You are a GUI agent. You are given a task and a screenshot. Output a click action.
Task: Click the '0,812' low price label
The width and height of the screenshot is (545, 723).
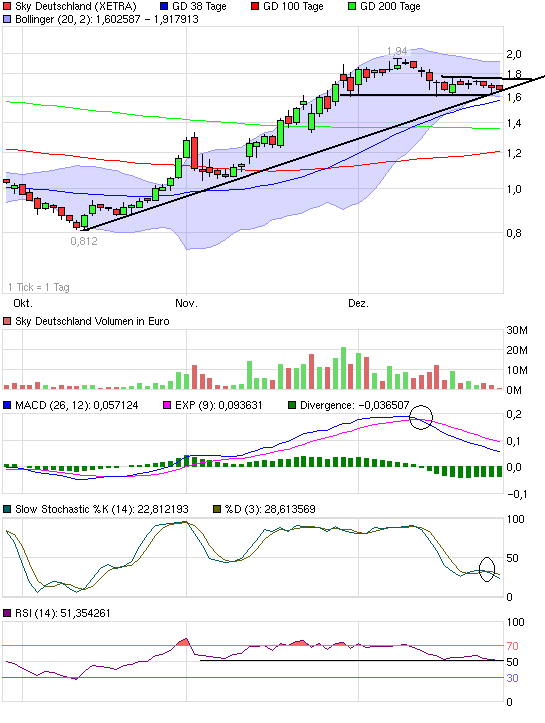pyautogui.click(x=84, y=241)
